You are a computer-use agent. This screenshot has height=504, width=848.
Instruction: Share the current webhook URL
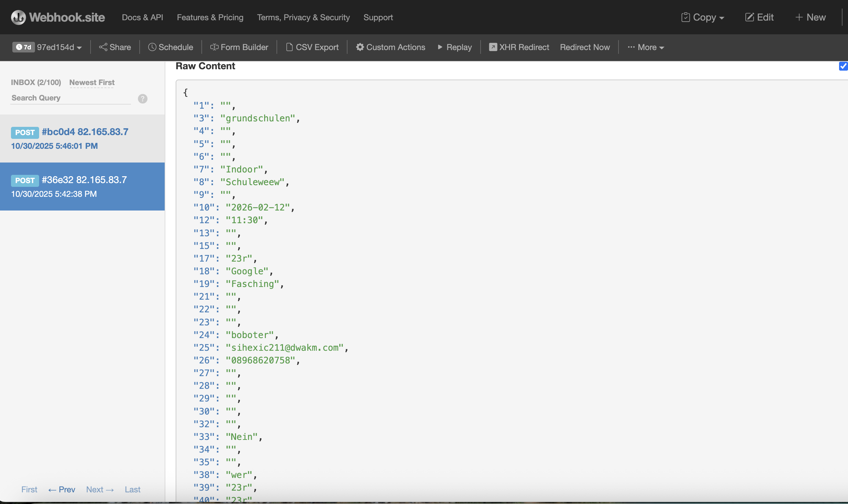(115, 47)
